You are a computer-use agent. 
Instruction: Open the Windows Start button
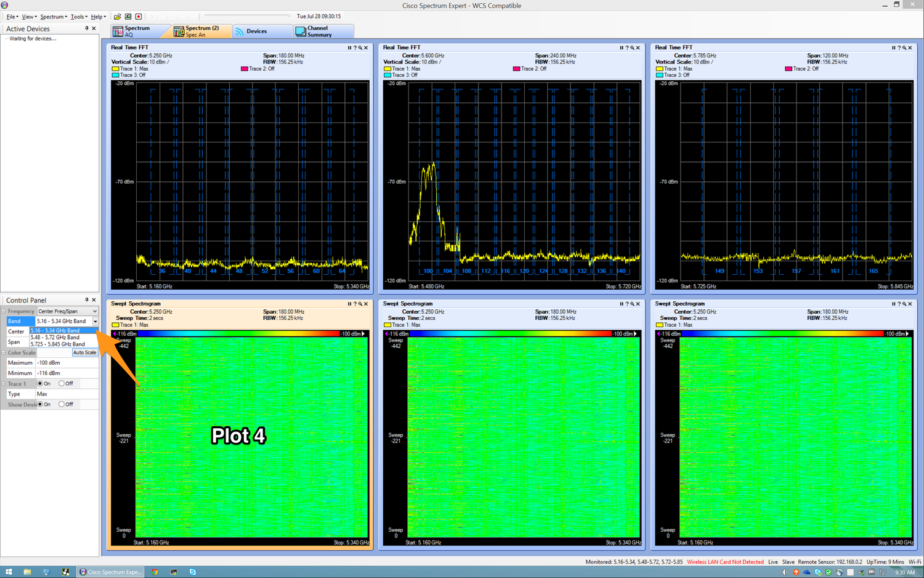[x=9, y=572]
